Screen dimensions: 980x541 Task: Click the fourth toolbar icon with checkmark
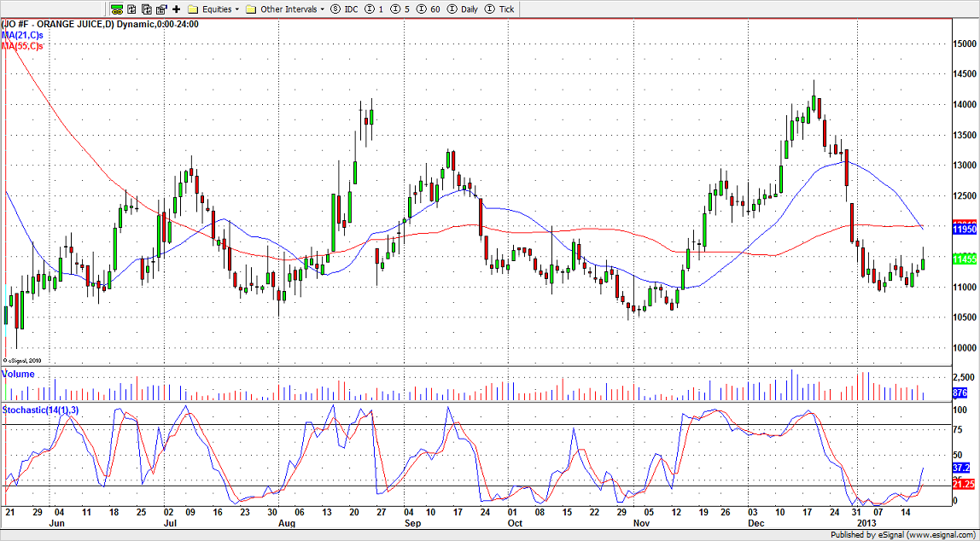click(160, 9)
